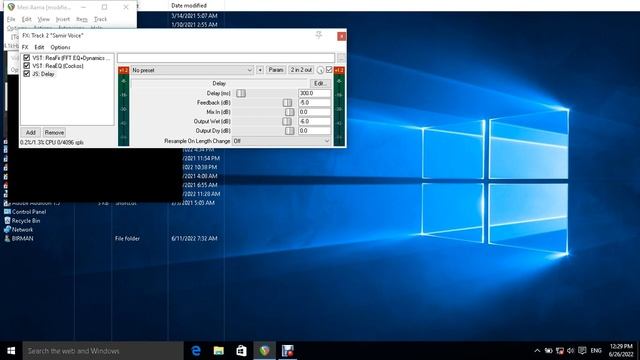The image size is (640, 360).
Task: Click the Delay value field 300.0
Action: pyautogui.click(x=314, y=93)
